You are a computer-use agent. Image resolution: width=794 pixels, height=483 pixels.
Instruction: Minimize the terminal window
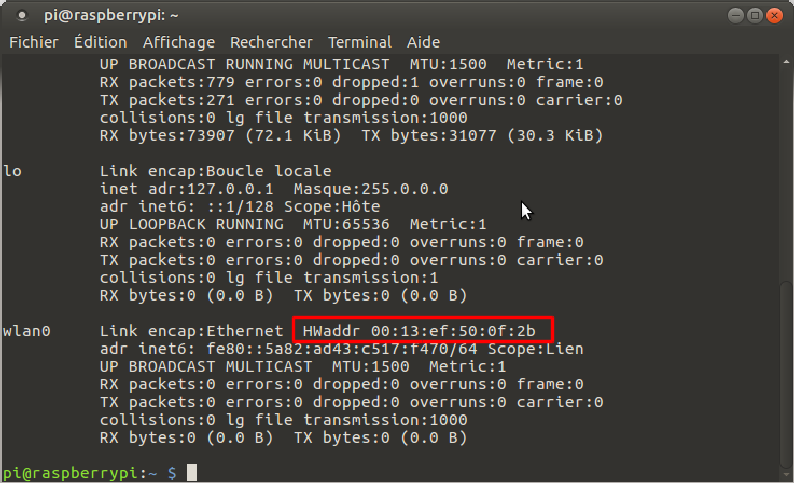point(734,15)
